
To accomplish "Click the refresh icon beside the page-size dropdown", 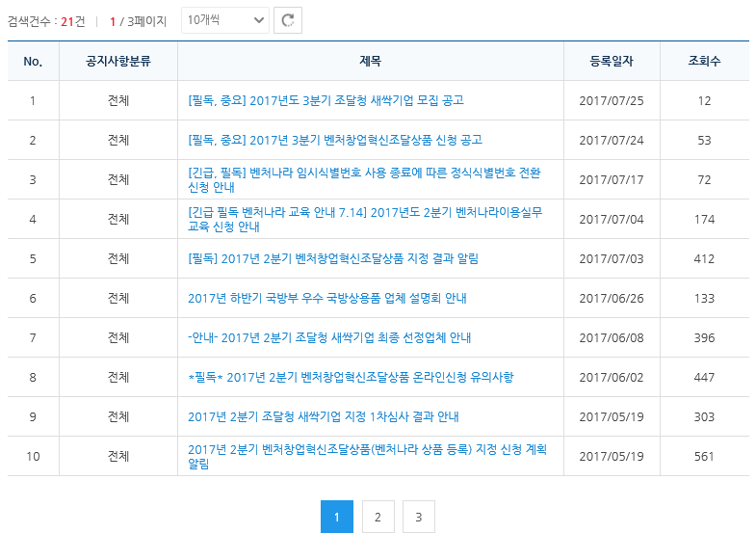I will pyautogui.click(x=288, y=20).
